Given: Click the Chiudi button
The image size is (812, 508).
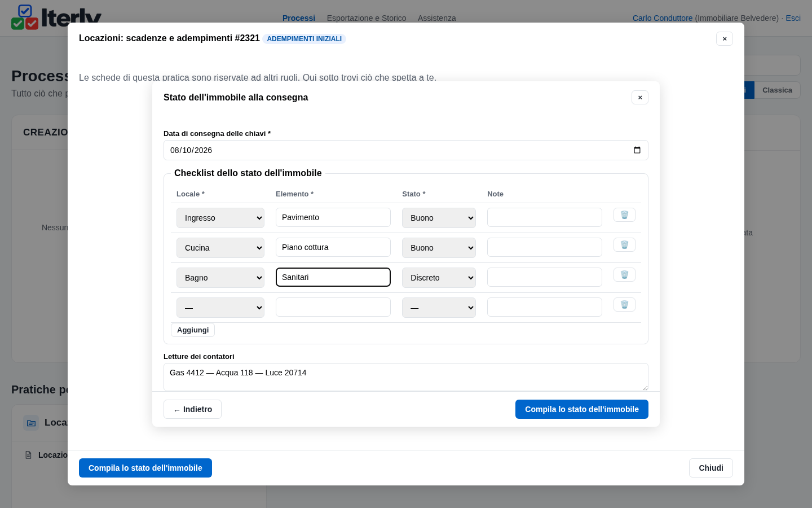Looking at the screenshot, I should point(711,468).
